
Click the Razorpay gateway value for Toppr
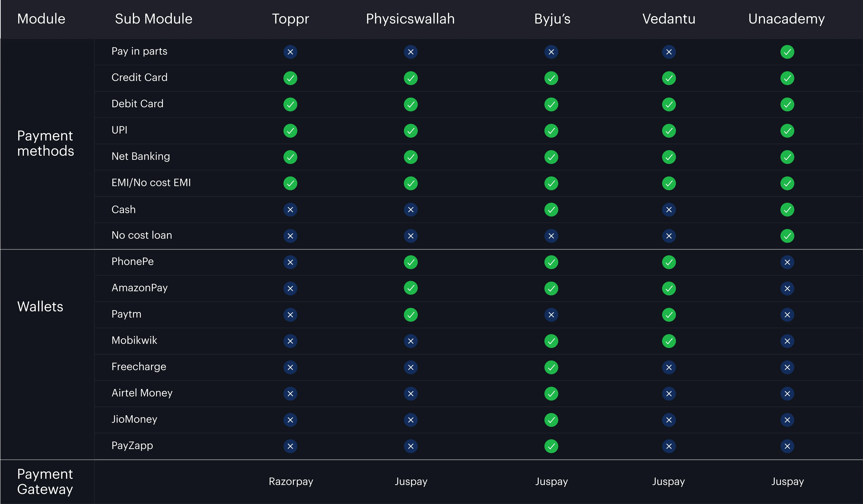pos(291,482)
